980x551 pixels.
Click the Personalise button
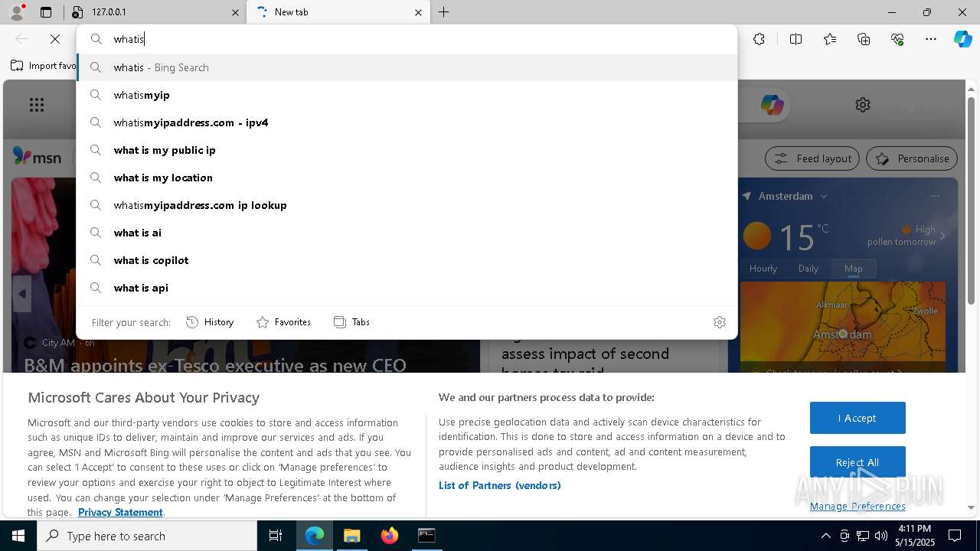coord(912,158)
